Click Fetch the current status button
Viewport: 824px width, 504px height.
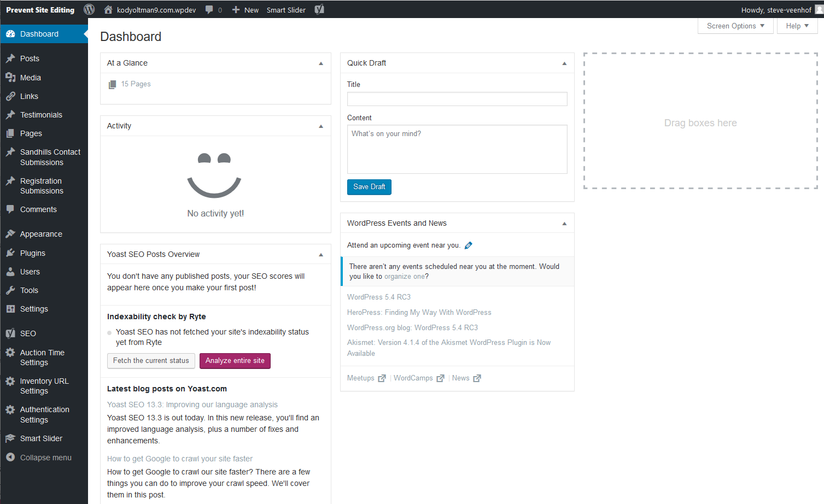(151, 361)
